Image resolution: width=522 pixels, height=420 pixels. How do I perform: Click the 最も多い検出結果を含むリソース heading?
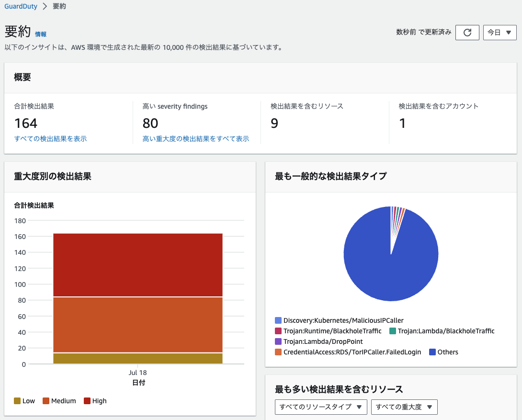339,389
